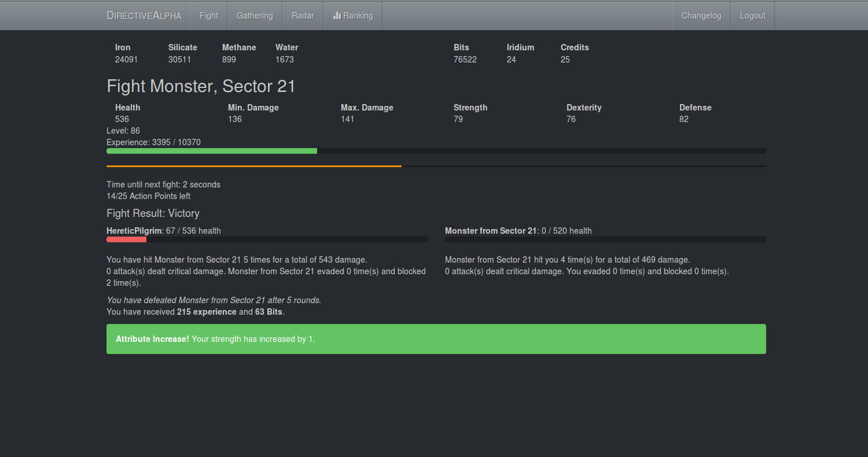
Task: Click the HereticPilgrim player name
Action: (134, 231)
